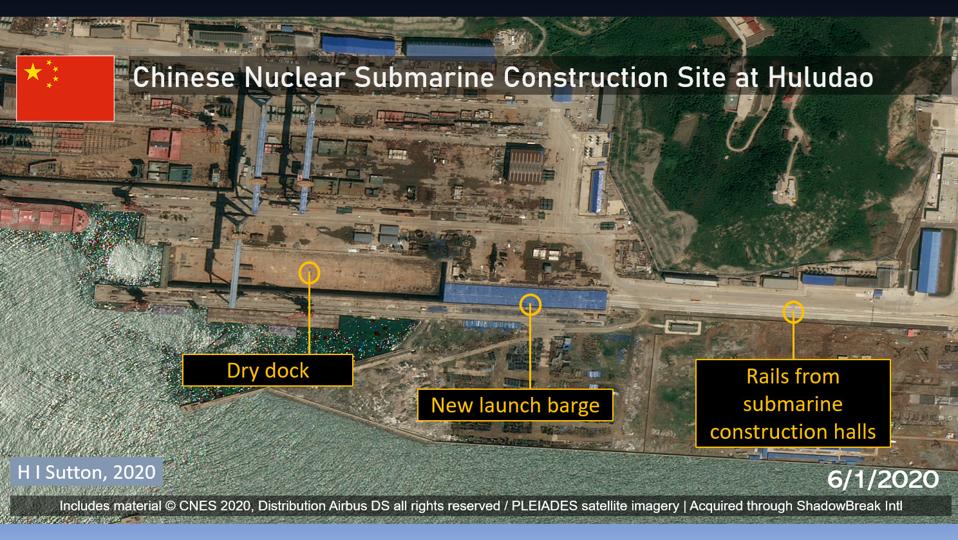
Task: Select the circle marker on the blue barge roof
Action: click(531, 303)
